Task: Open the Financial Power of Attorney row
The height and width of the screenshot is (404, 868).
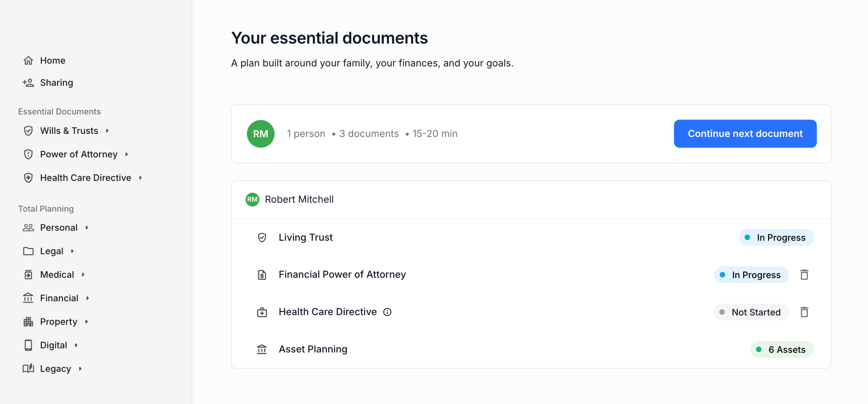Action: [342, 275]
